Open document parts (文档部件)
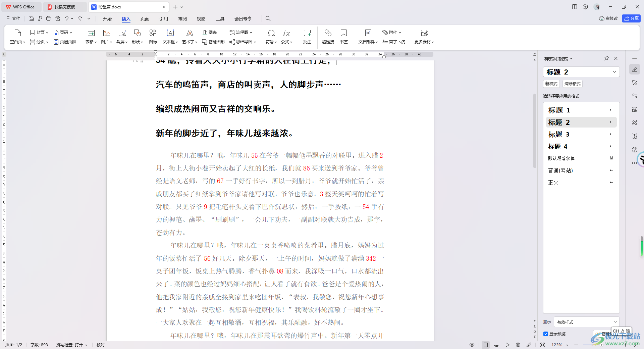The image size is (644, 349). point(368,37)
